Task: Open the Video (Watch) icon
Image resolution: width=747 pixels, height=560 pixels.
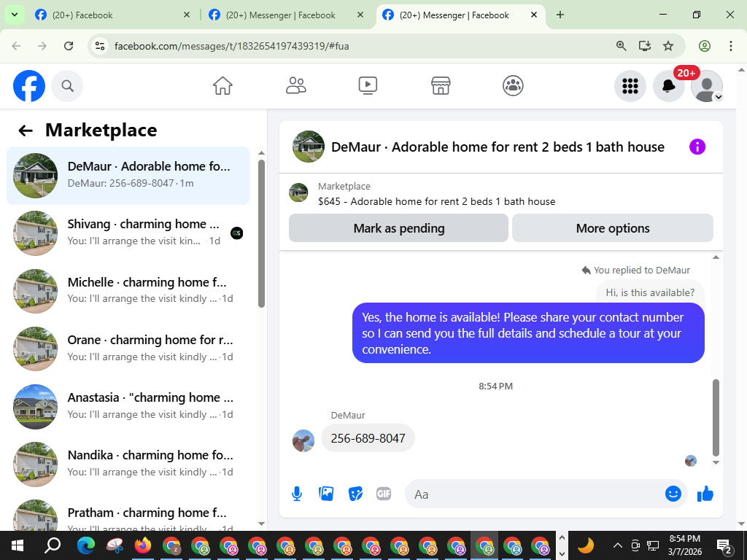Action: [x=368, y=86]
